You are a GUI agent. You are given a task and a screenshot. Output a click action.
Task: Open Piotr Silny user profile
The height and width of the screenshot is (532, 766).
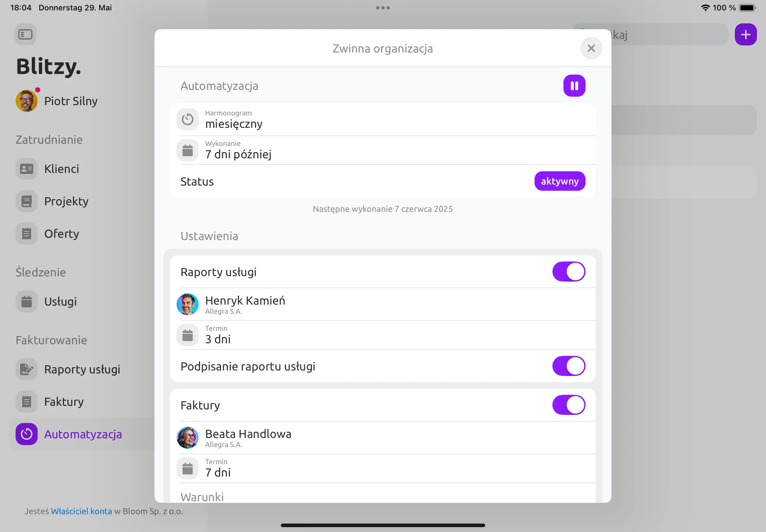click(57, 101)
